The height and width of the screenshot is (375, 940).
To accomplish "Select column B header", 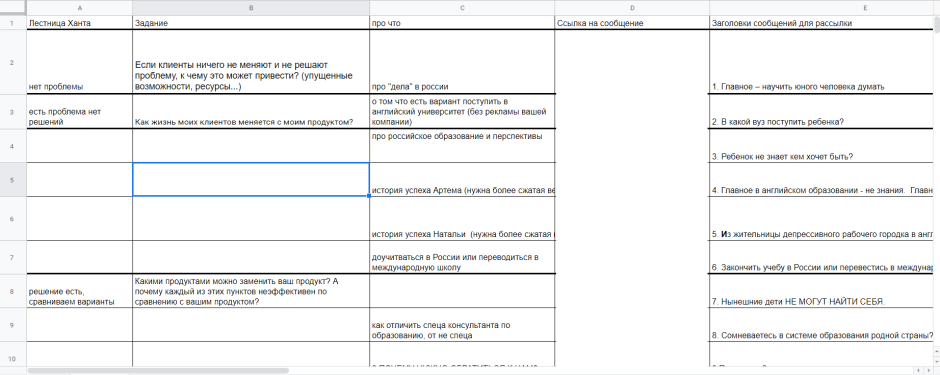I will coord(251,8).
